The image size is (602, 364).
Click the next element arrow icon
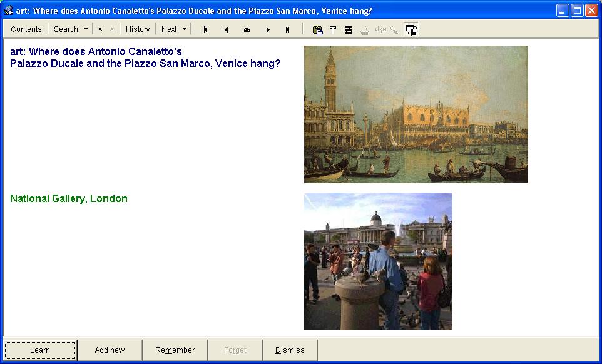[268, 29]
